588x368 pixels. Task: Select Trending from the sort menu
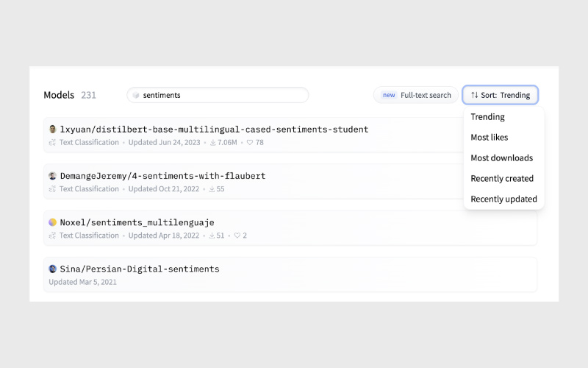click(487, 116)
